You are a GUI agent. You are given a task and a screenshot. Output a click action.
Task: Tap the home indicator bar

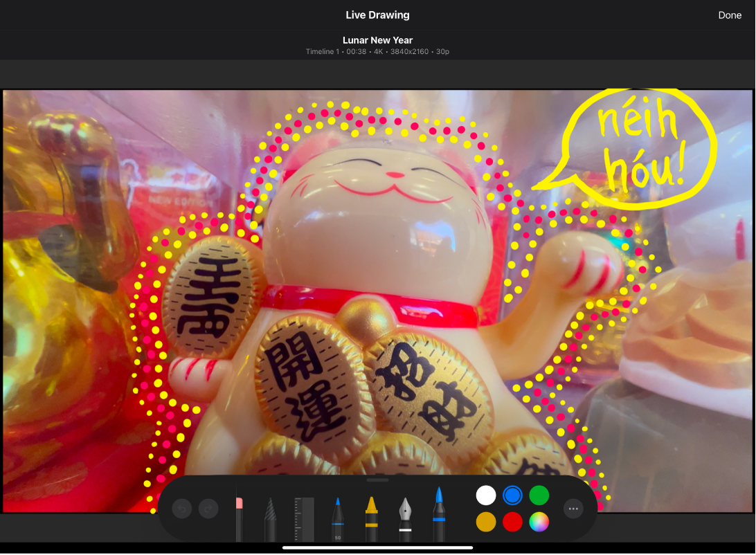point(378,547)
